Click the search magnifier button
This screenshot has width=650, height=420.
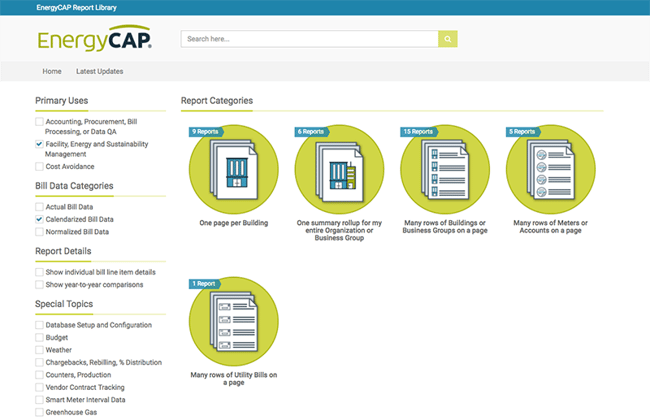448,39
